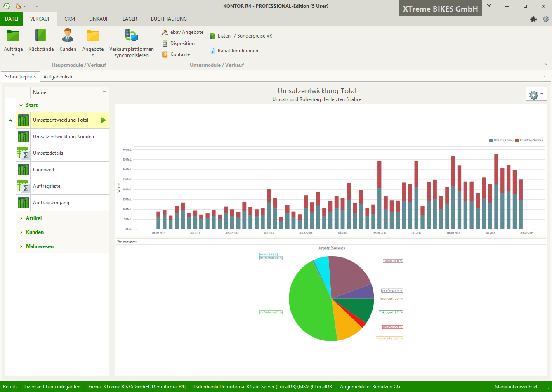Expand the Mahnwesen group
Image resolution: width=552 pixels, height=392 pixels.
click(x=21, y=246)
